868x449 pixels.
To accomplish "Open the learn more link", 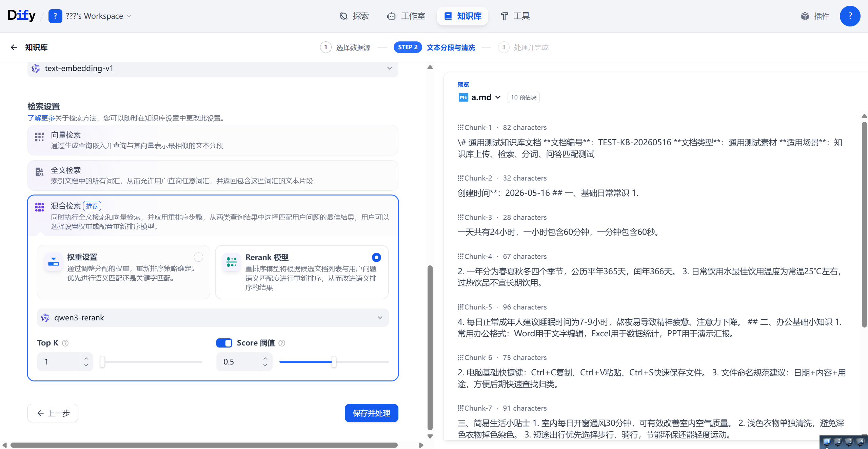I will [x=41, y=118].
